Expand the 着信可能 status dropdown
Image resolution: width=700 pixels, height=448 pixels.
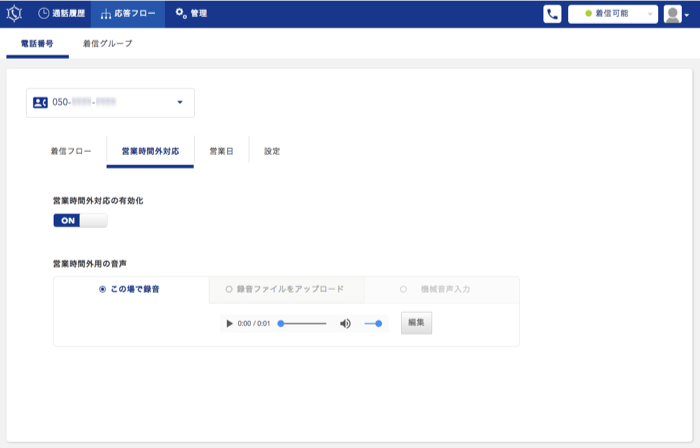click(612, 14)
